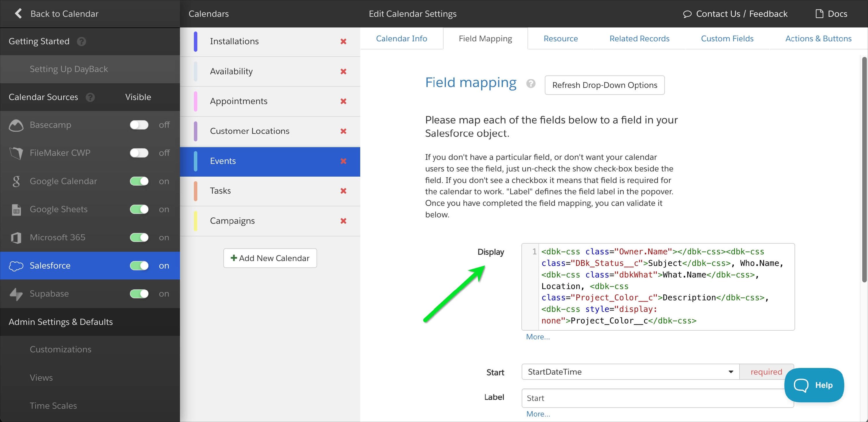Expand More options under Start label
The width and height of the screenshot is (868, 422).
pyautogui.click(x=538, y=414)
